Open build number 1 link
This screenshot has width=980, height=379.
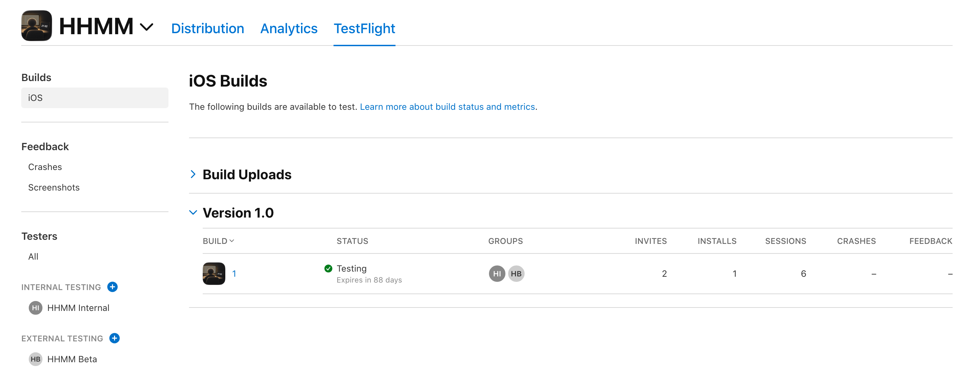point(234,274)
